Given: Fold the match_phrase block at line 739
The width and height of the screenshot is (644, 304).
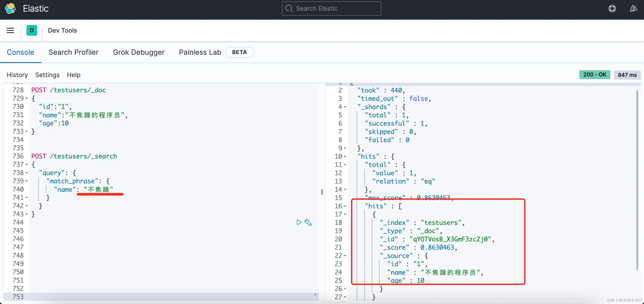Looking at the screenshot, I should click(26, 181).
